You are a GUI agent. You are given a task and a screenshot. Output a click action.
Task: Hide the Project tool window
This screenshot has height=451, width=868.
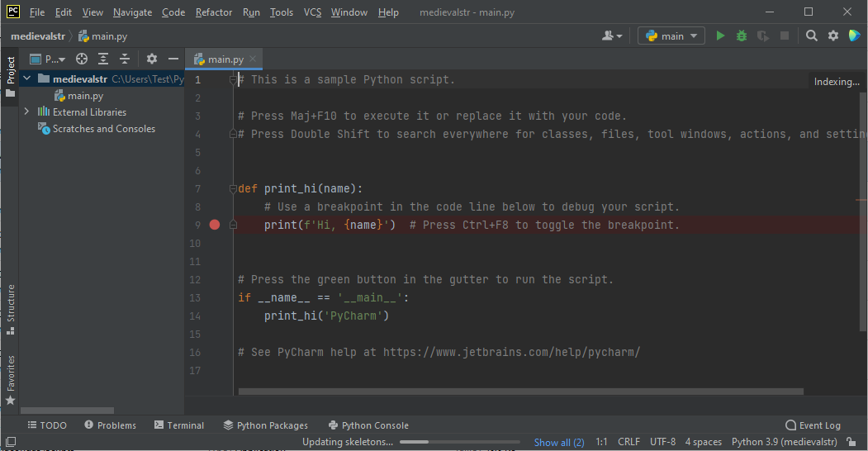point(173,59)
